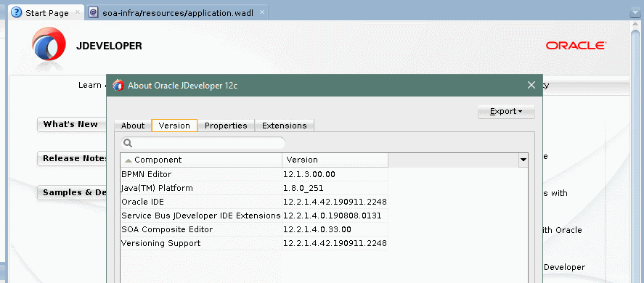Select the Java(TM) Platform row
Screen dimensions: 644x283
pos(254,188)
